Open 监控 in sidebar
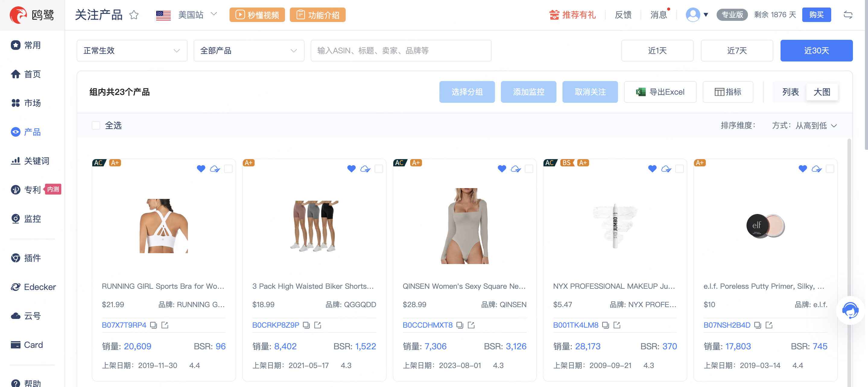The height and width of the screenshot is (387, 868). [x=26, y=219]
